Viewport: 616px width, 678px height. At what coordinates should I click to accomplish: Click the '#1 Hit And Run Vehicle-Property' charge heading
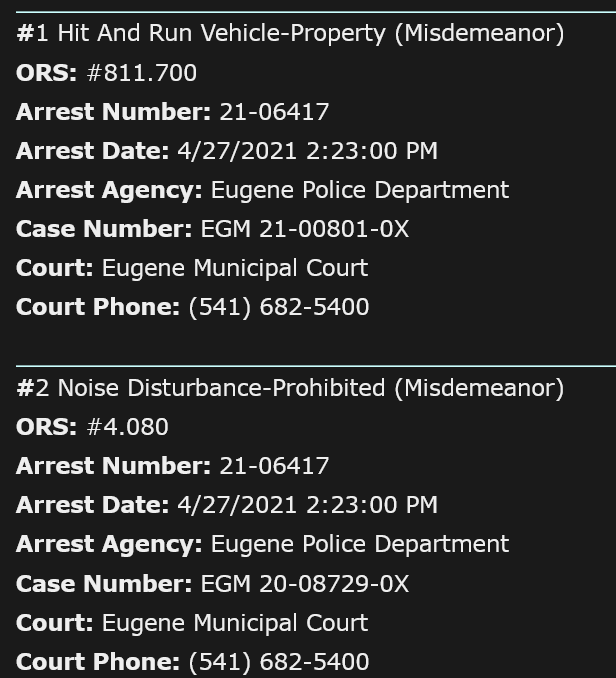290,33
